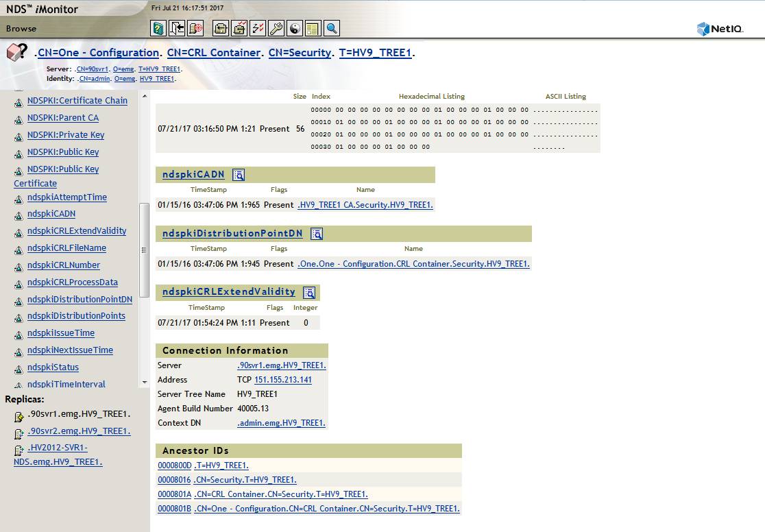Click the HV9_TREE1 link in Identity line
Viewport: 765px width, 532px height.
coord(157,79)
